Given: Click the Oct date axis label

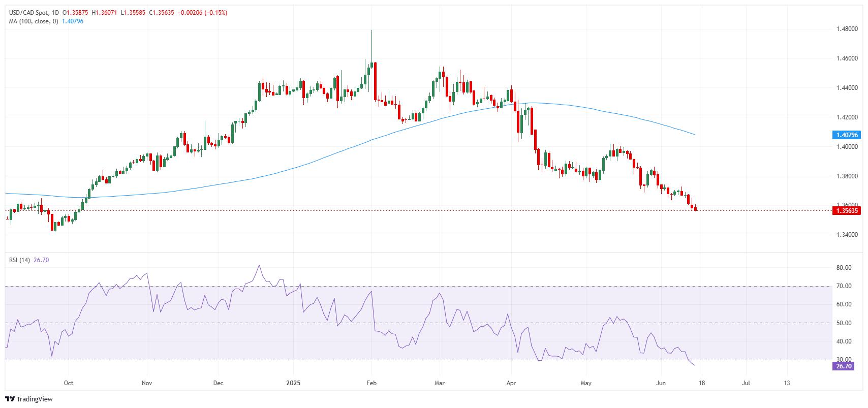Looking at the screenshot, I should click(x=69, y=383).
